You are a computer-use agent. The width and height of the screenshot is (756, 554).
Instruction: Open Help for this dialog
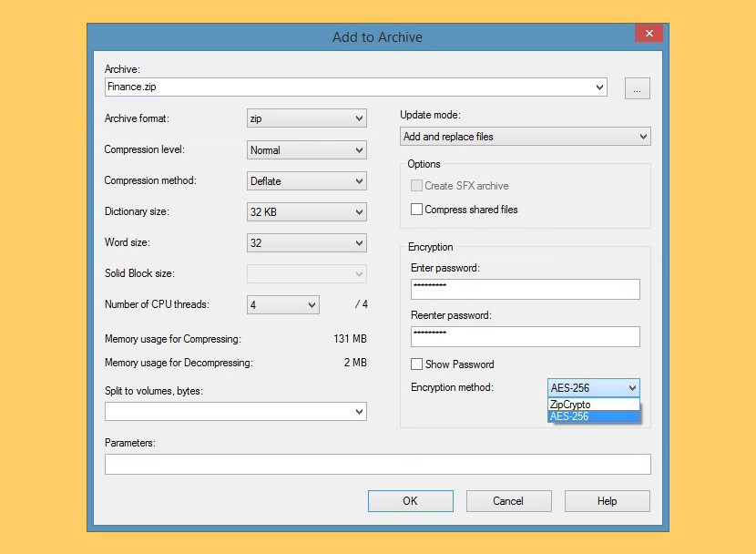coord(607,501)
